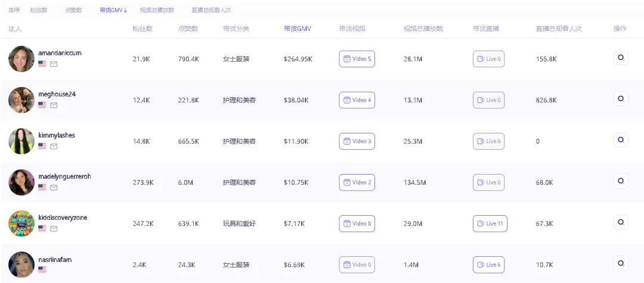Image resolution: width=644 pixels, height=283 pixels.
Task: Open amandaniccum creator name link
Action: point(60,53)
